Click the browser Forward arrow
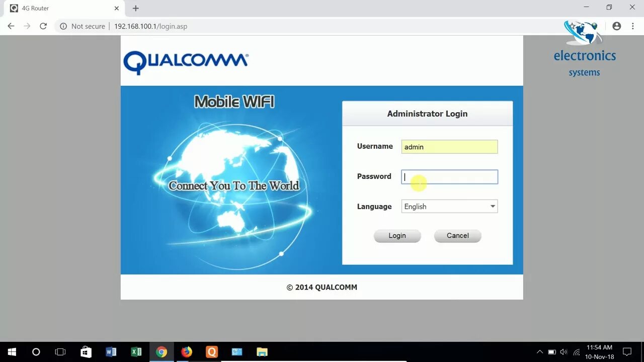Image resolution: width=644 pixels, height=362 pixels. 27,26
